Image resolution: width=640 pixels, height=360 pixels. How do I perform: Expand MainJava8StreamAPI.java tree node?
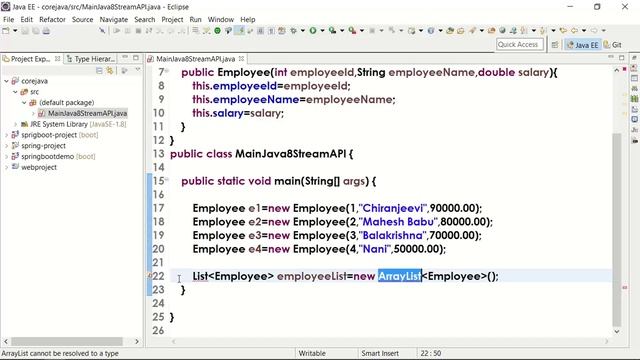(33, 113)
